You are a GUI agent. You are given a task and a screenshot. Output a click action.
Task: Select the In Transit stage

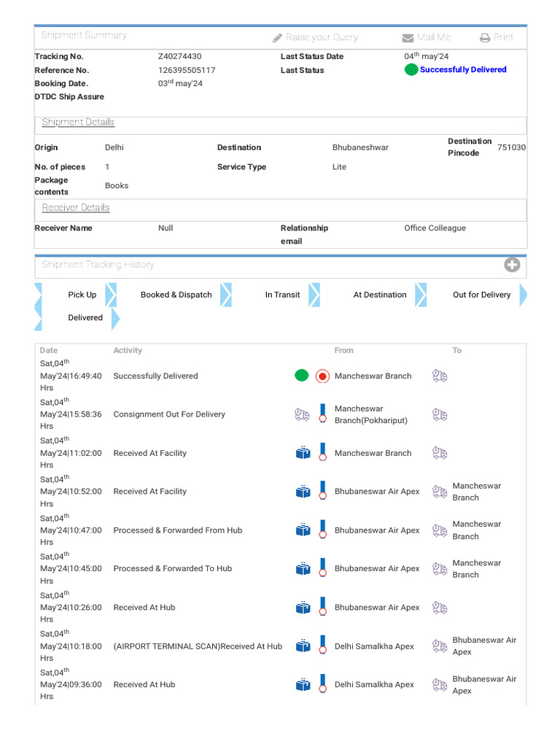point(282,295)
